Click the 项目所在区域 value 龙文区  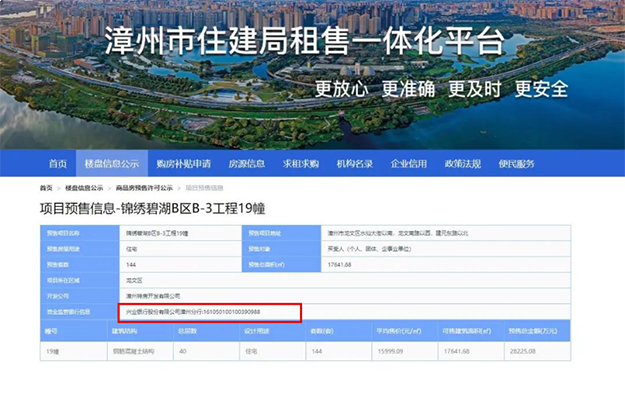(134, 280)
